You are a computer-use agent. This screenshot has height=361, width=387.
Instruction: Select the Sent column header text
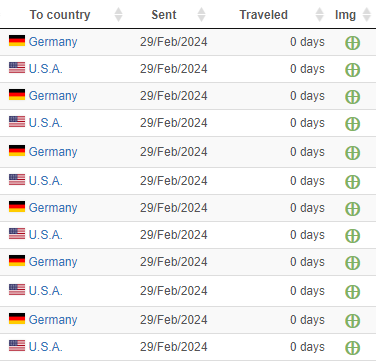(x=164, y=15)
